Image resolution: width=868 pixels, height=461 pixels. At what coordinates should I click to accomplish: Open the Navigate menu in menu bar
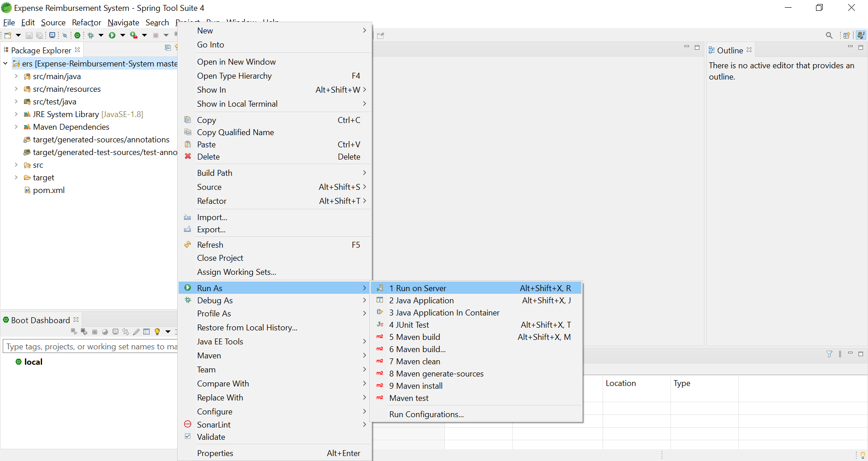point(123,22)
